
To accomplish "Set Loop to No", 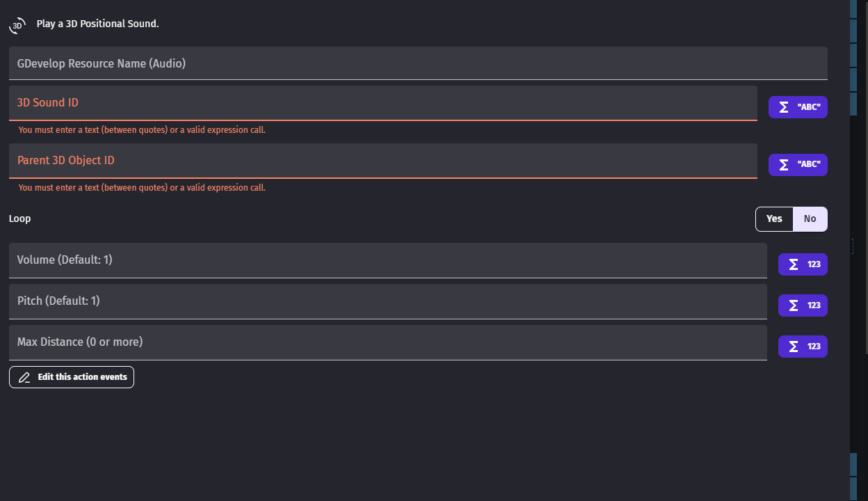I will pyautogui.click(x=810, y=218).
